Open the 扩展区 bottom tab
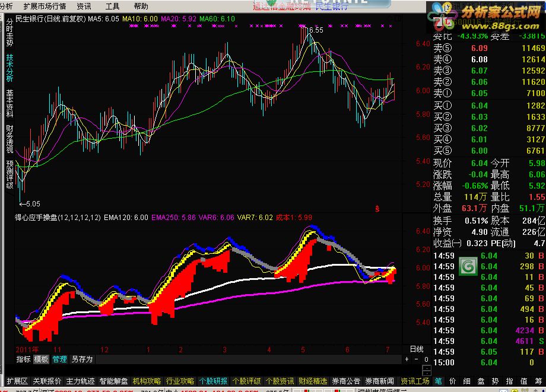 pyautogui.click(x=17, y=381)
